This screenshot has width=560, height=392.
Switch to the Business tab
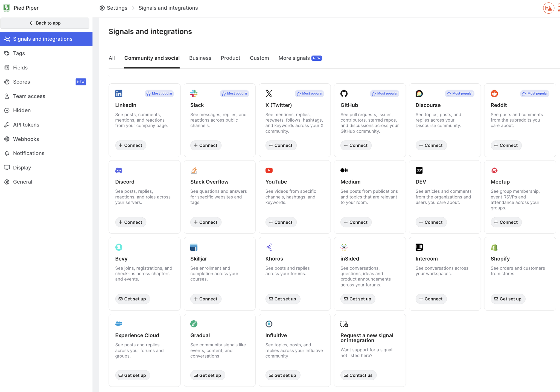[200, 58]
